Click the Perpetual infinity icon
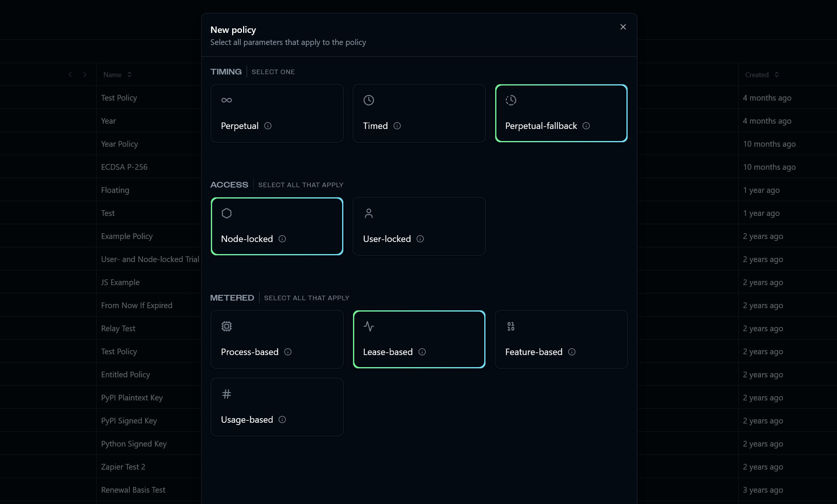 point(226,100)
